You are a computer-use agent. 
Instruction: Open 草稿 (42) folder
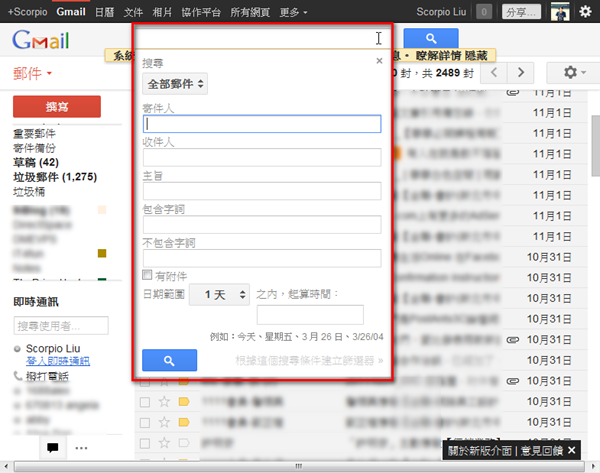point(36,162)
